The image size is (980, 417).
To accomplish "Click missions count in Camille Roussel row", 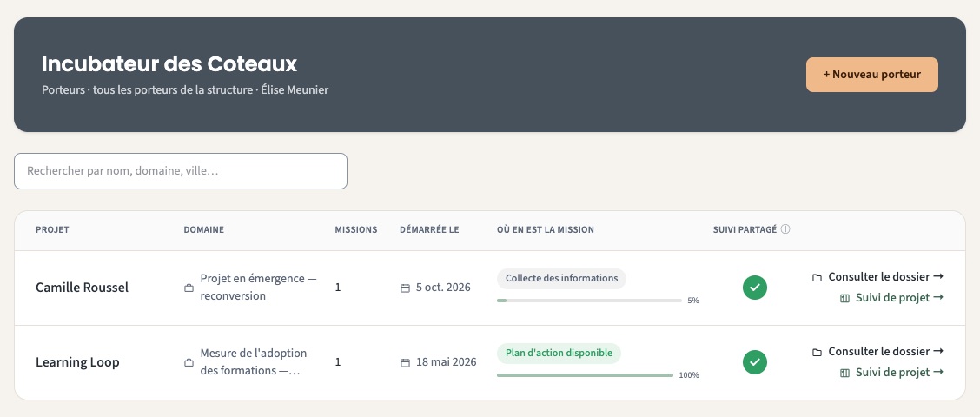I will (338, 288).
